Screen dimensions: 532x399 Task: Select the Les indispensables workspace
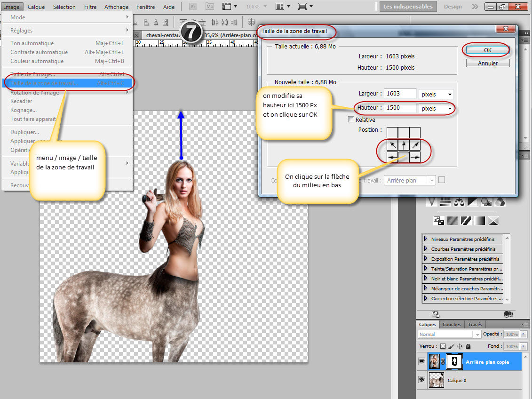tap(408, 7)
